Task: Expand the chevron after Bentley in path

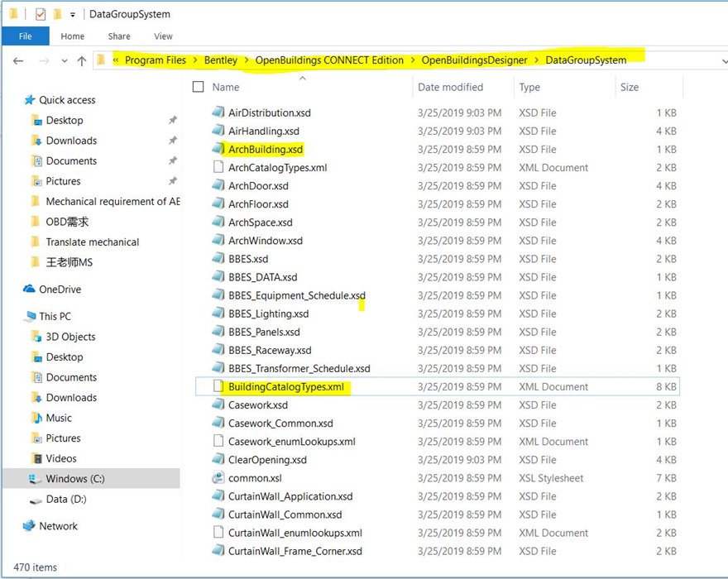Action: pos(246,60)
